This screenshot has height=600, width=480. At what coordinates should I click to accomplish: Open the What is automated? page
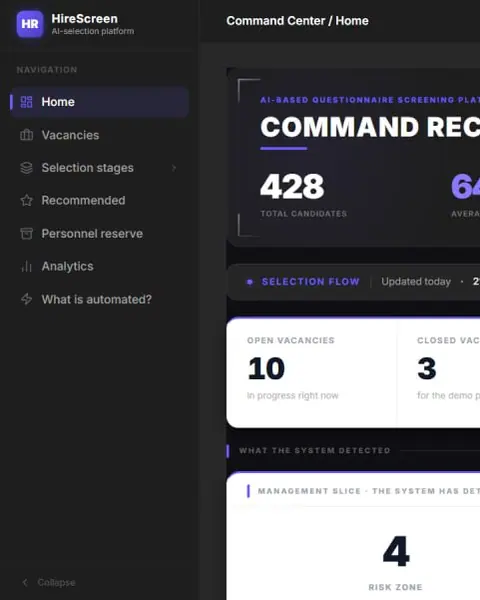coord(100,299)
